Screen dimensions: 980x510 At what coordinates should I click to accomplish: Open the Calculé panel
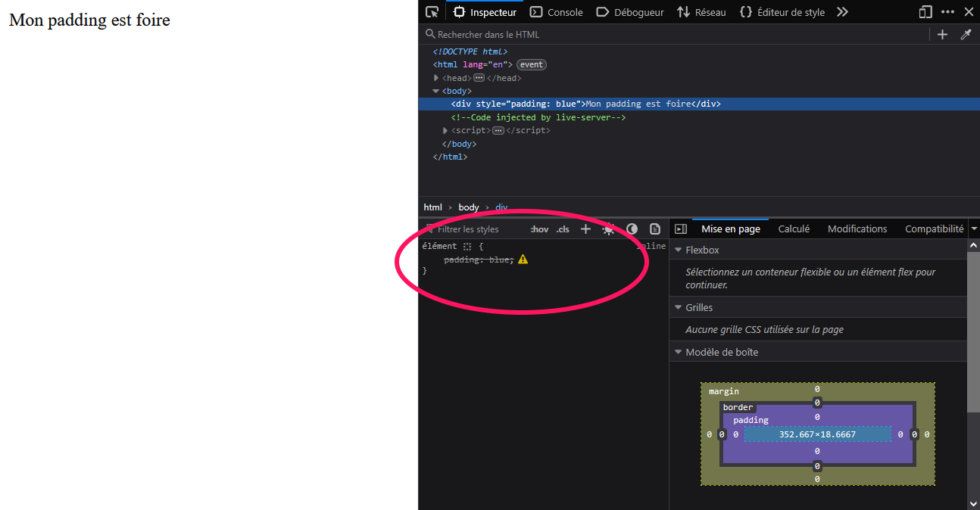(x=794, y=229)
